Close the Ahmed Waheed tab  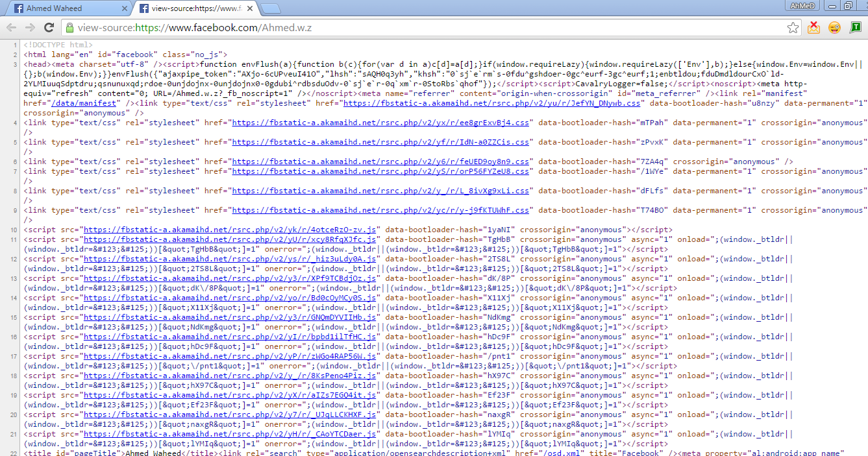coord(124,9)
